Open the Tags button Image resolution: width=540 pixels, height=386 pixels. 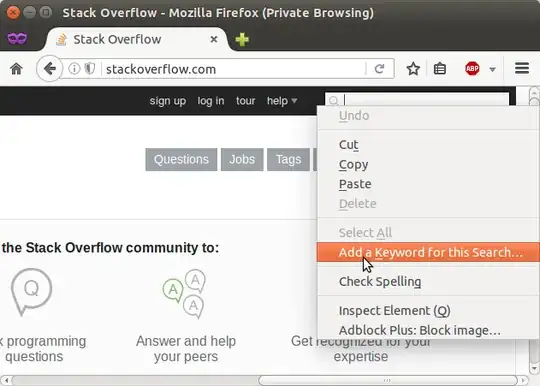[x=288, y=159]
